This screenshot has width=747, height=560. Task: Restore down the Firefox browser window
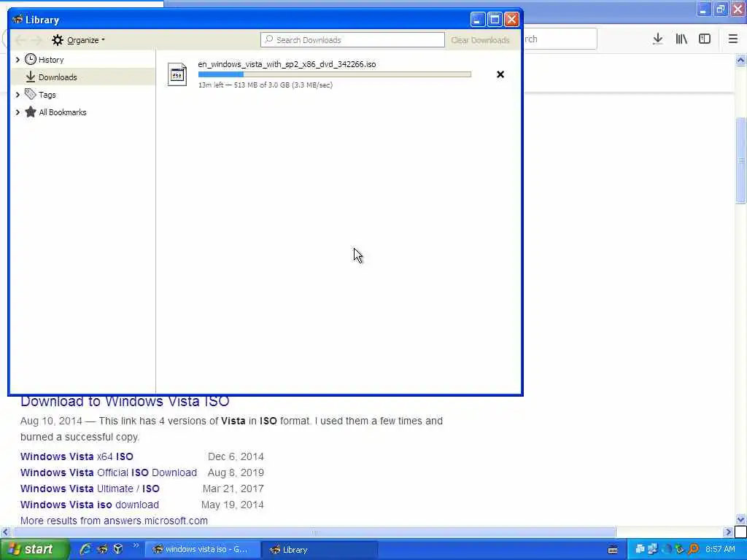click(x=721, y=9)
